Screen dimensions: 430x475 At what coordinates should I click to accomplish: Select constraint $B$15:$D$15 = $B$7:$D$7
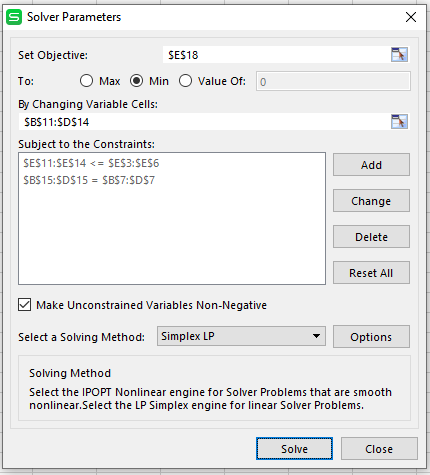coord(89,180)
